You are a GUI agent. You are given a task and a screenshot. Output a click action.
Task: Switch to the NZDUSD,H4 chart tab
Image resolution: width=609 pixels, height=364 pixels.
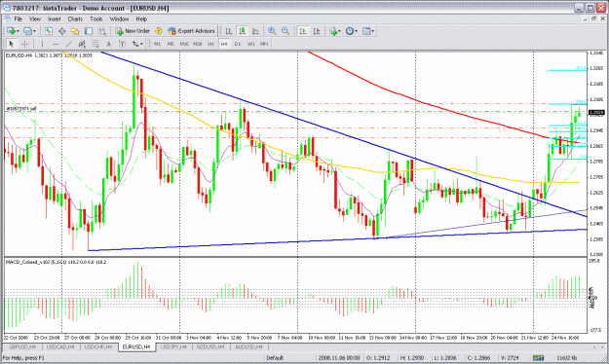210,346
